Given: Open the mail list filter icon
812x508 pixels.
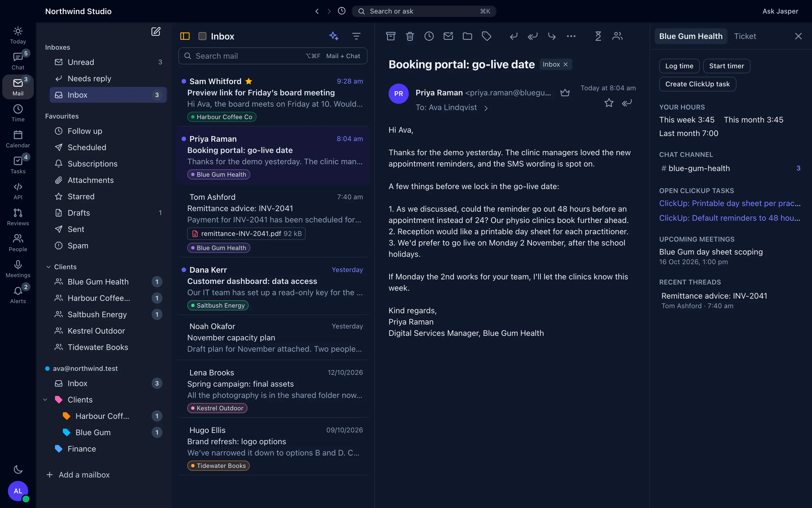Looking at the screenshot, I should 356,36.
